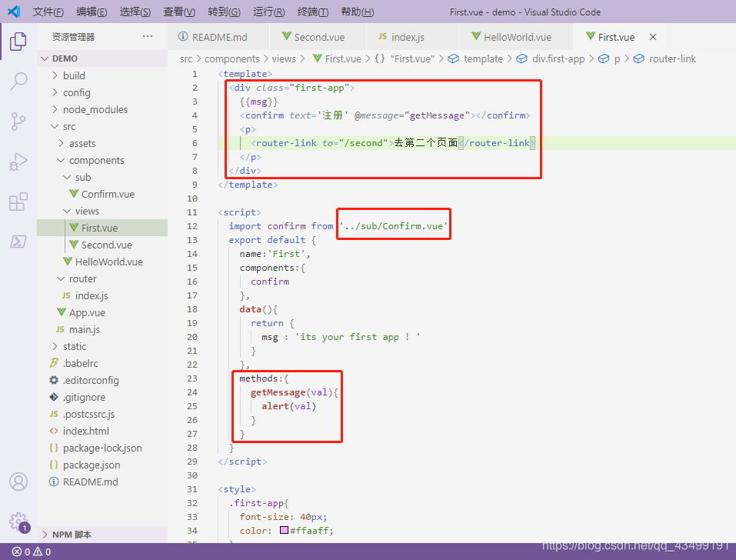Screen dimensions: 736x560
Task: Open HelloWorld.vue in the file tree
Action: pos(102,262)
